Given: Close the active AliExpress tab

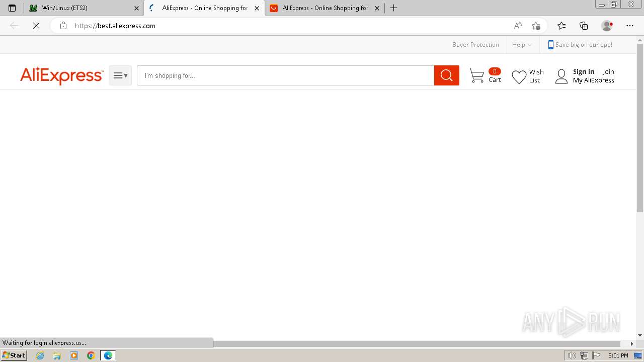Looking at the screenshot, I should pyautogui.click(x=257, y=8).
